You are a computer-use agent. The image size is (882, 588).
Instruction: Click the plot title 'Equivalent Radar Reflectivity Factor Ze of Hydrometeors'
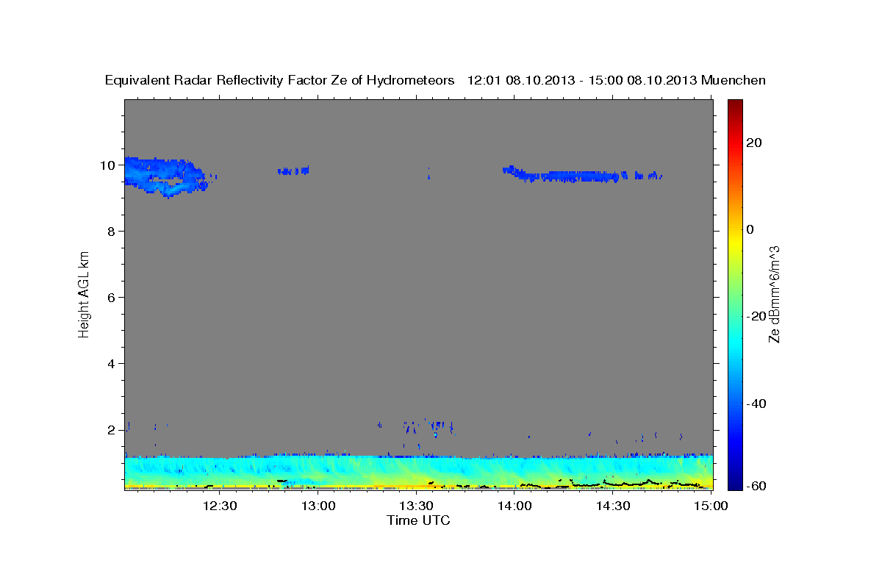pyautogui.click(x=280, y=80)
